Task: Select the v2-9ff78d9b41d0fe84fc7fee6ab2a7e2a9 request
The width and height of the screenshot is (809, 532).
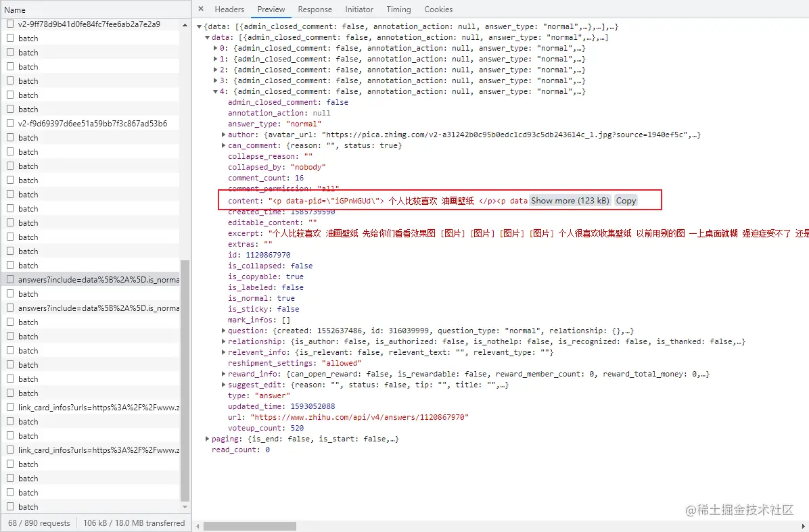Action: 89,24
